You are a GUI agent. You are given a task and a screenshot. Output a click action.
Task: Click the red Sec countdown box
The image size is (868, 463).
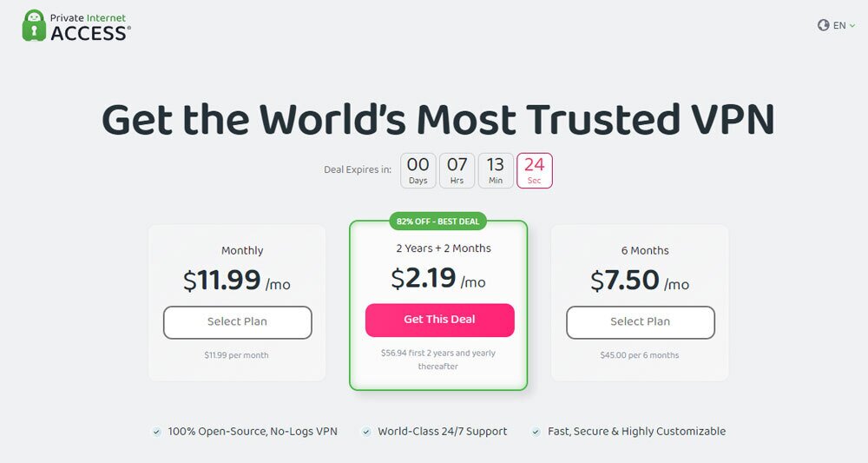pyautogui.click(x=534, y=170)
